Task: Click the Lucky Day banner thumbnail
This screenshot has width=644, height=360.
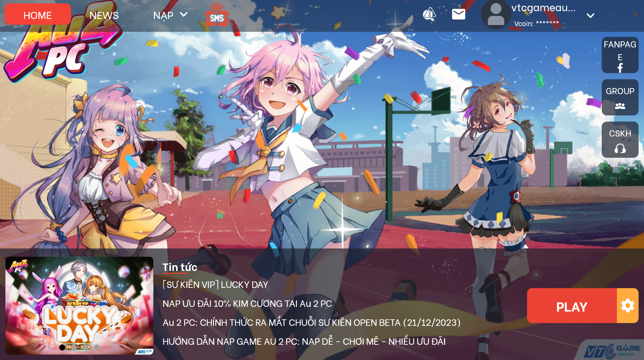Action: [79, 305]
